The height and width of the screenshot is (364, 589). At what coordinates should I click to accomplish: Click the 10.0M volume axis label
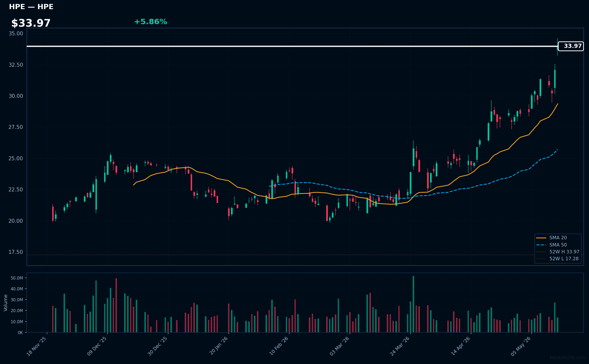(17, 322)
